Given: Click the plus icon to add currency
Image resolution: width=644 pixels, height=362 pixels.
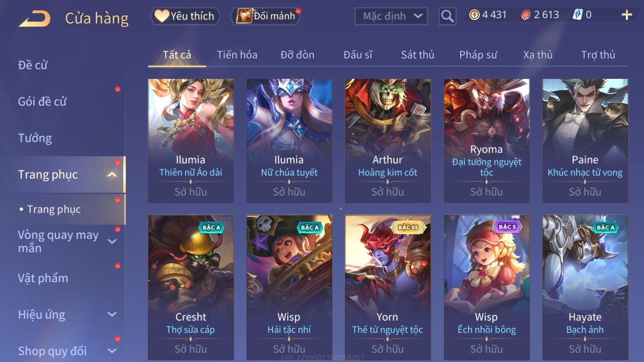Looking at the screenshot, I should point(627,15).
